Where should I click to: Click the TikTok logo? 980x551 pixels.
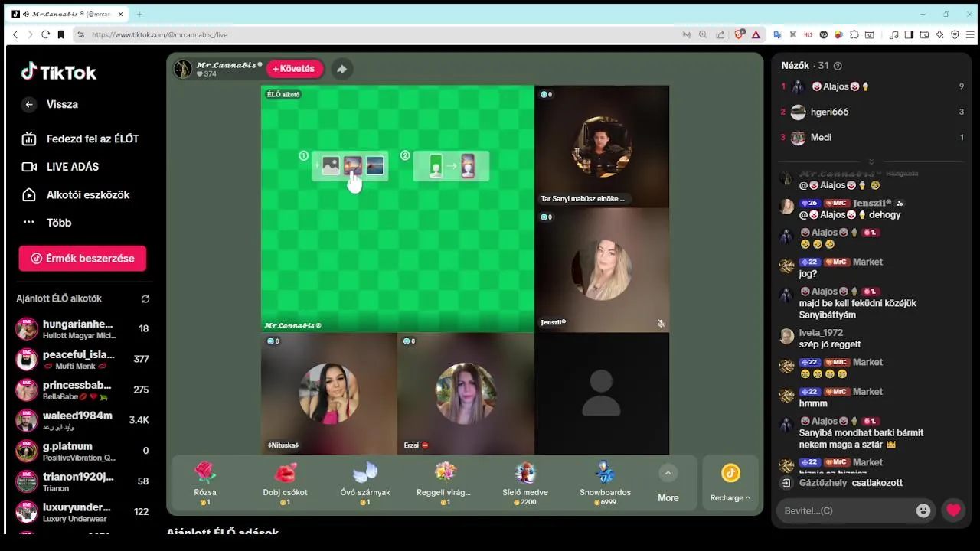pyautogui.click(x=59, y=72)
